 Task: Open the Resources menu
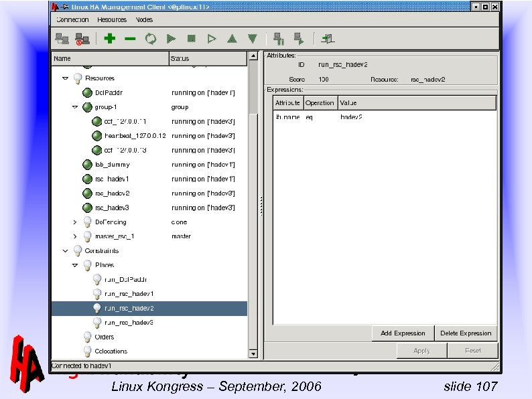(112, 19)
